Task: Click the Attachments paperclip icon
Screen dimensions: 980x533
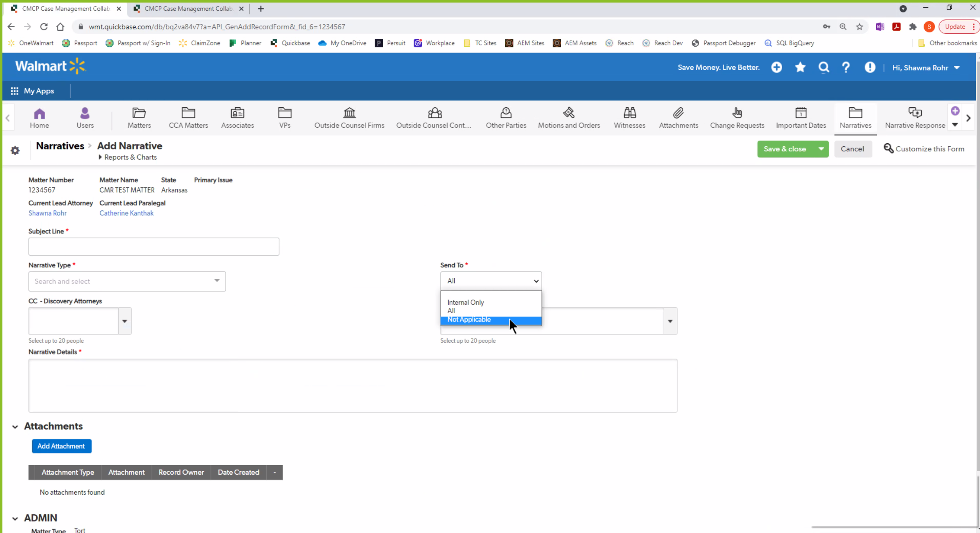Action: 678,113
